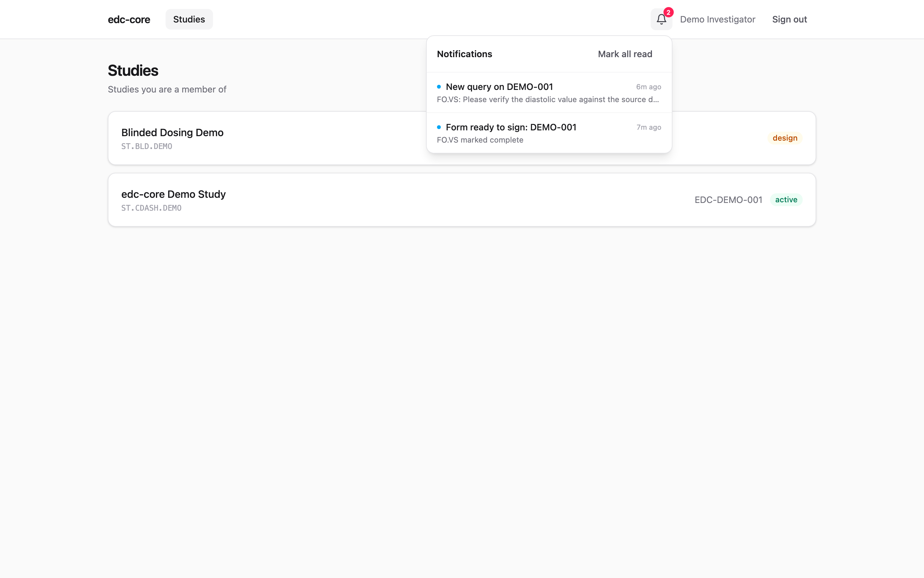The image size is (924, 578).
Task: Click the ST.CDASH.DEMO study code
Action: pyautogui.click(x=151, y=208)
